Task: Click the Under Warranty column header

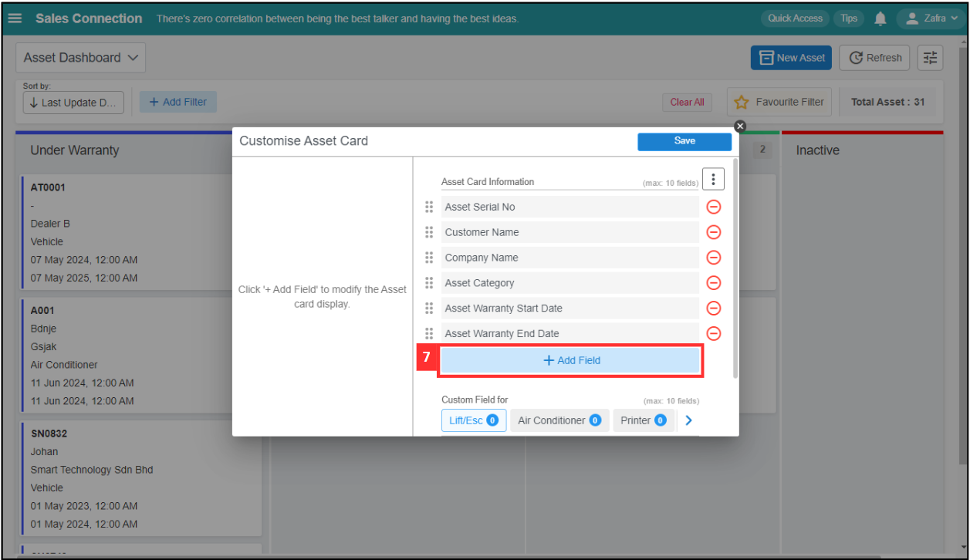Action: [75, 150]
